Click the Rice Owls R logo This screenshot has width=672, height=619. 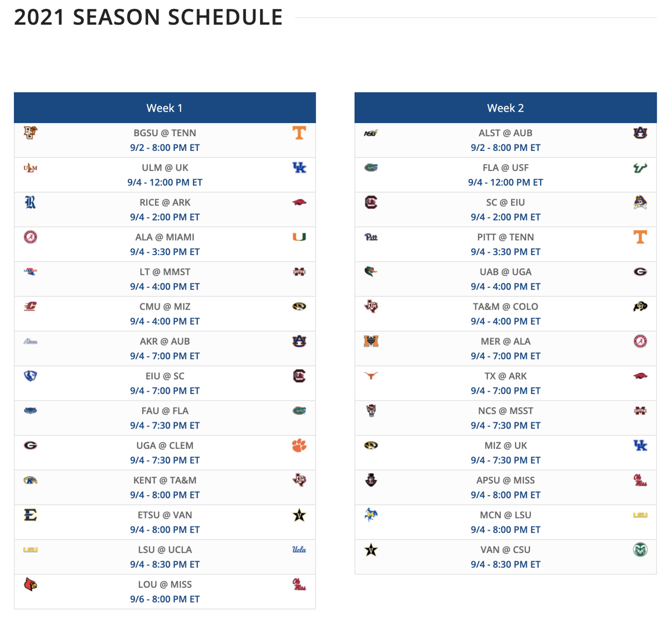(x=30, y=203)
